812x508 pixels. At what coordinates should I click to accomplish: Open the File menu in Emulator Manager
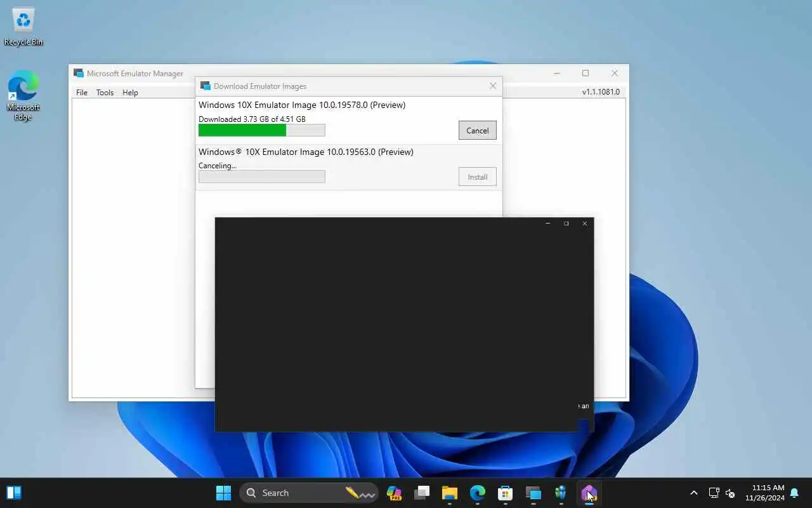82,92
